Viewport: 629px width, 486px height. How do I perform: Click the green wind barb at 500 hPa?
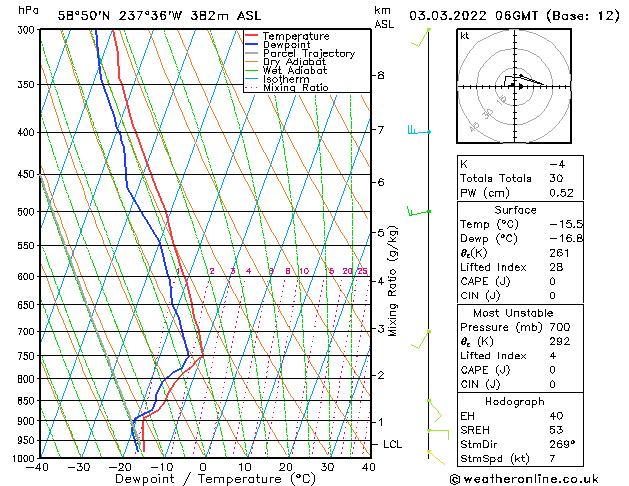419,211
